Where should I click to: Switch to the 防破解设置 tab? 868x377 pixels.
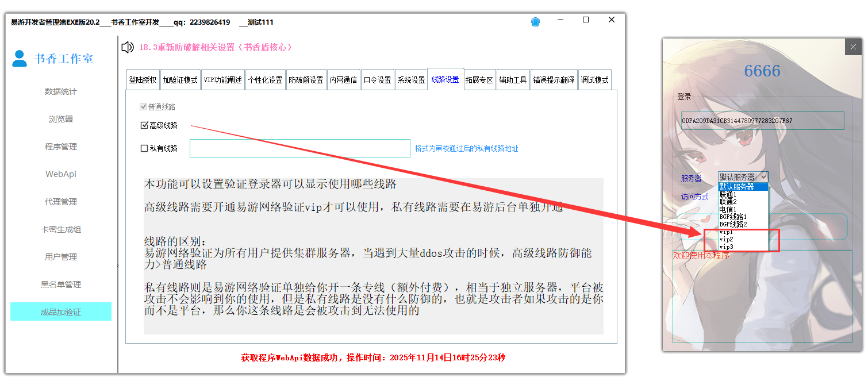click(x=306, y=80)
